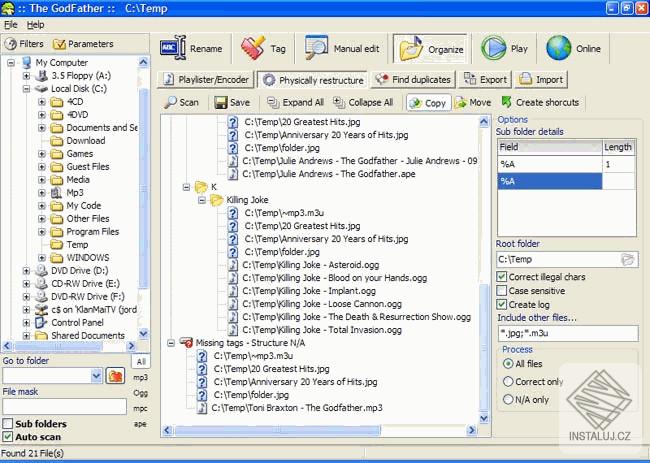The width and height of the screenshot is (650, 463).
Task: Collapse the Local Disk (C:) node
Action: [x=26, y=89]
